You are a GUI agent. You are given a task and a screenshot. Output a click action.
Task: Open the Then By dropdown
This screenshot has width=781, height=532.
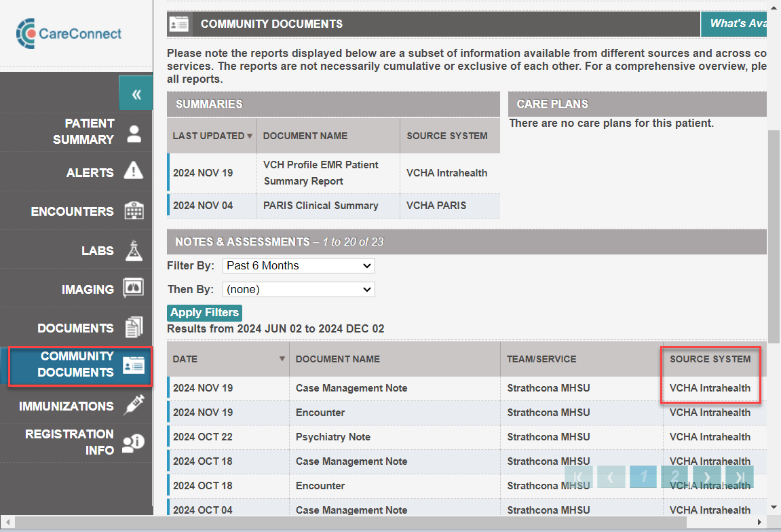coord(299,290)
